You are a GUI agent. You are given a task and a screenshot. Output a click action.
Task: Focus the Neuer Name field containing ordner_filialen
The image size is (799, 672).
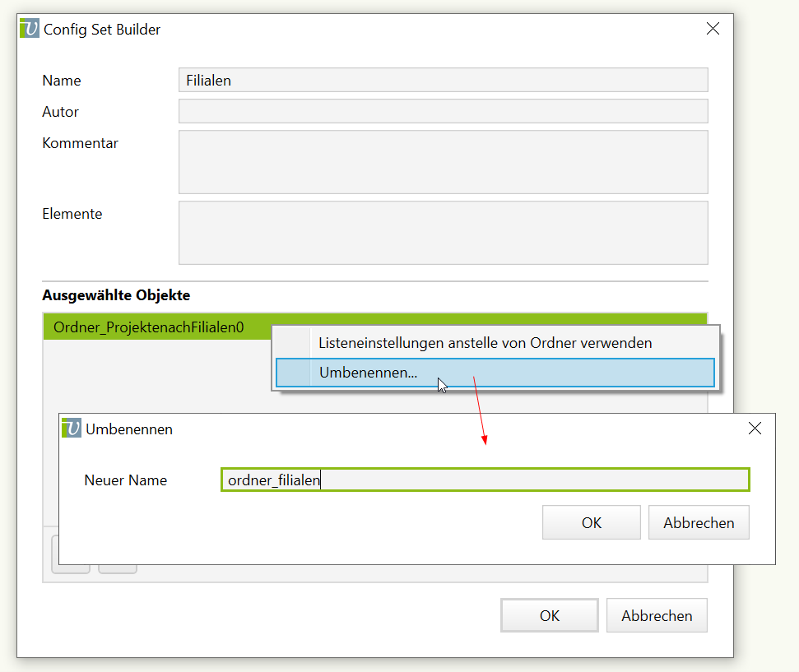tap(485, 480)
